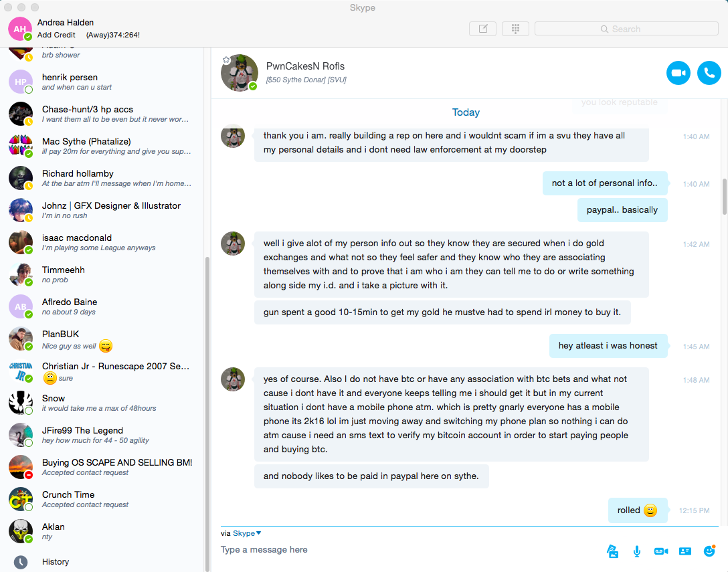Viewport: 728px width, 572px height.
Task: Compose a new conversation
Action: (x=483, y=29)
